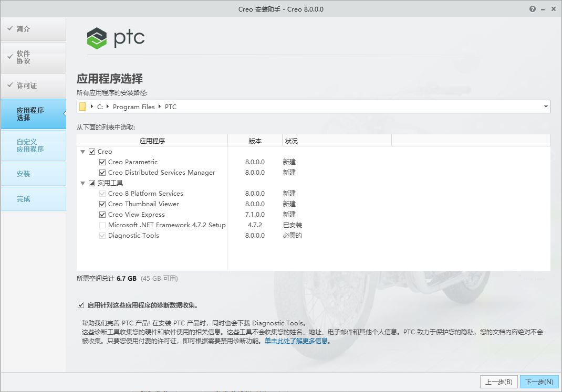Expand path arrow before C:
The height and width of the screenshot is (392, 562).
point(92,107)
